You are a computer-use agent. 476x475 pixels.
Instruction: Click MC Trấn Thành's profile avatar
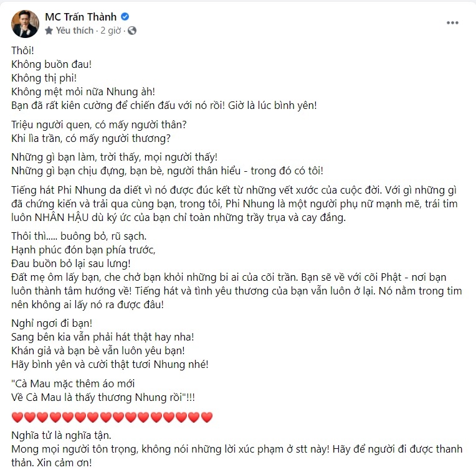(25, 24)
